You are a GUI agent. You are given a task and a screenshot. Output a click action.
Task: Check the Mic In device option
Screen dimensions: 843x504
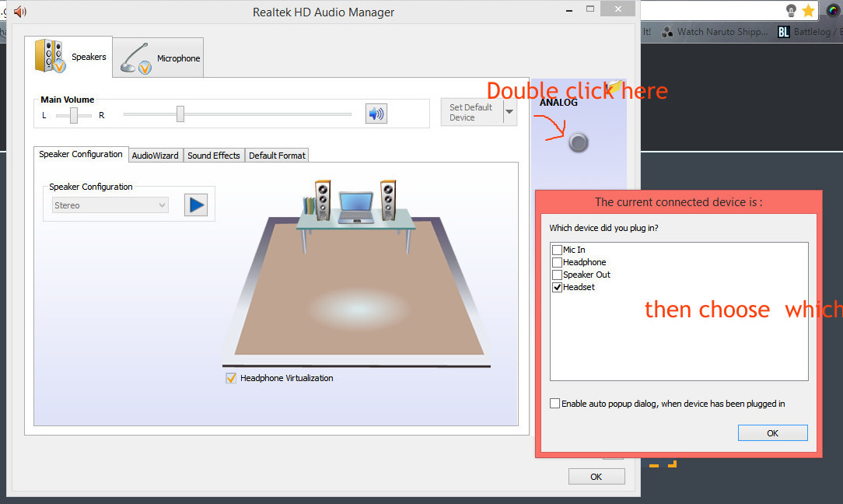[x=557, y=250]
